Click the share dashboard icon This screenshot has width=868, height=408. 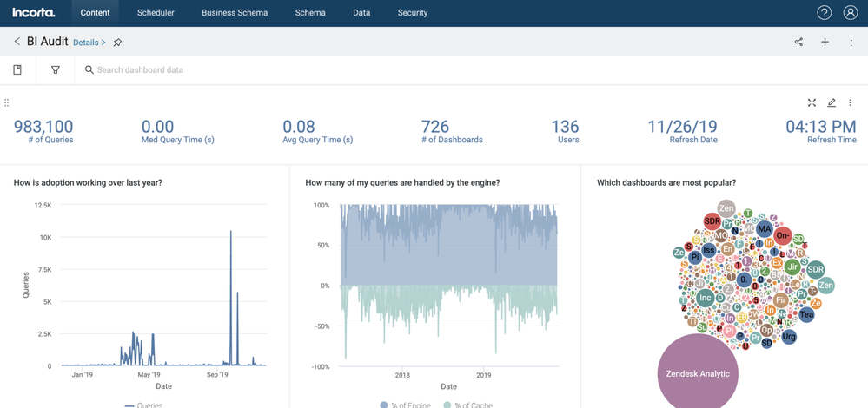pyautogui.click(x=798, y=42)
